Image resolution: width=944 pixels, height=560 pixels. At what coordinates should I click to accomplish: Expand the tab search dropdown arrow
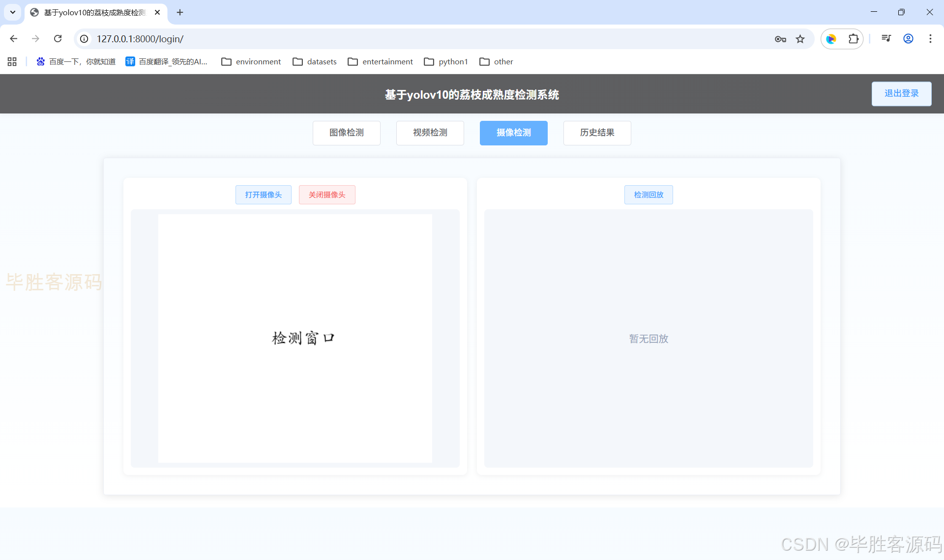point(13,12)
